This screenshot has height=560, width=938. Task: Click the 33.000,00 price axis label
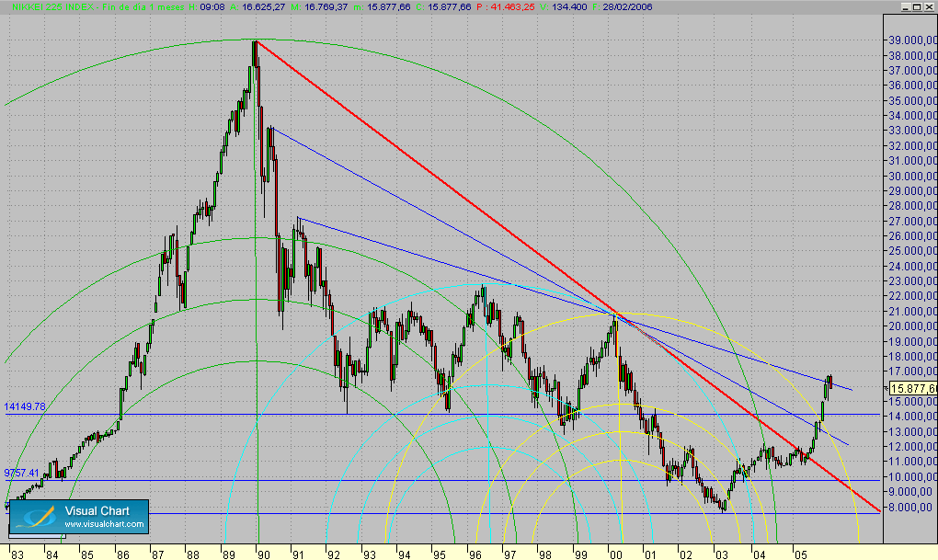point(913,131)
